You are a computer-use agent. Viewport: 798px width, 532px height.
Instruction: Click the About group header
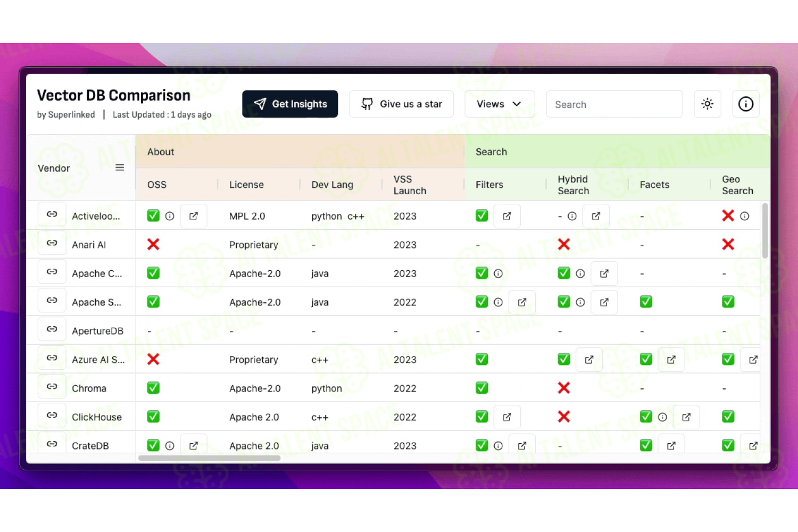[x=301, y=152]
